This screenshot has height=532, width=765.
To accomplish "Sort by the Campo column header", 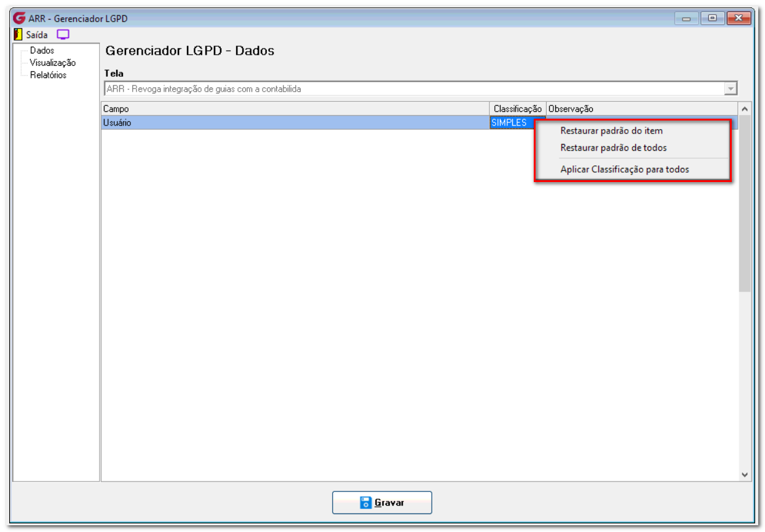I will click(296, 109).
